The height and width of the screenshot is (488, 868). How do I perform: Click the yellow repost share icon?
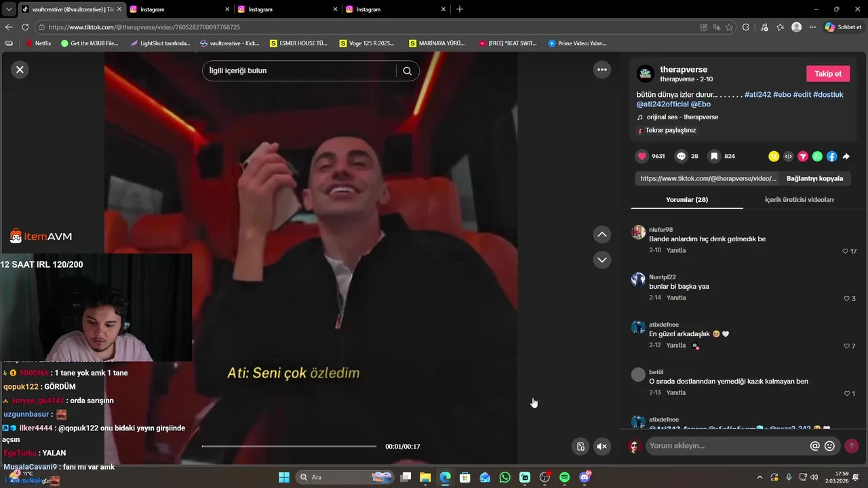pyautogui.click(x=774, y=157)
